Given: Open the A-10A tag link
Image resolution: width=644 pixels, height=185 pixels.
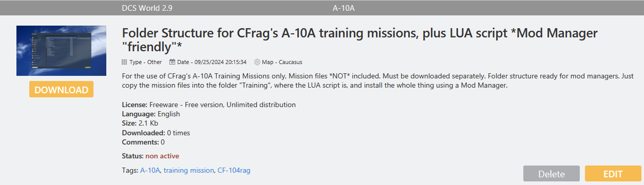Looking at the screenshot, I should pos(150,170).
